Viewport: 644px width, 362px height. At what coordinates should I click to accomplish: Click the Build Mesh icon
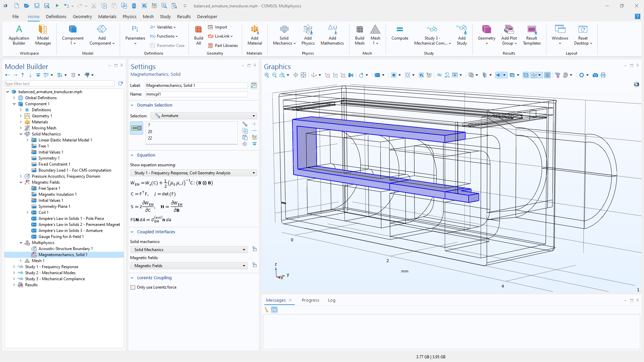(359, 35)
